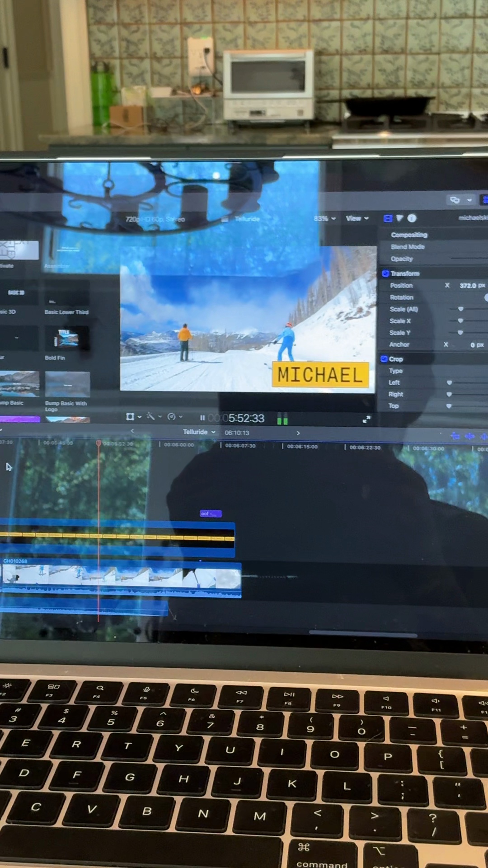This screenshot has width=488, height=868.
Task: Click the MICHAEL title in the viewer
Action: point(320,375)
